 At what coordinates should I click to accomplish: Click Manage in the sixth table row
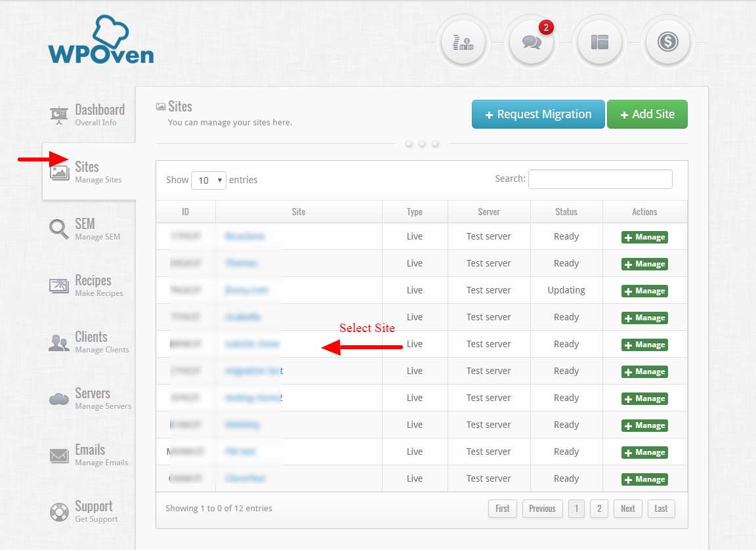(x=644, y=372)
